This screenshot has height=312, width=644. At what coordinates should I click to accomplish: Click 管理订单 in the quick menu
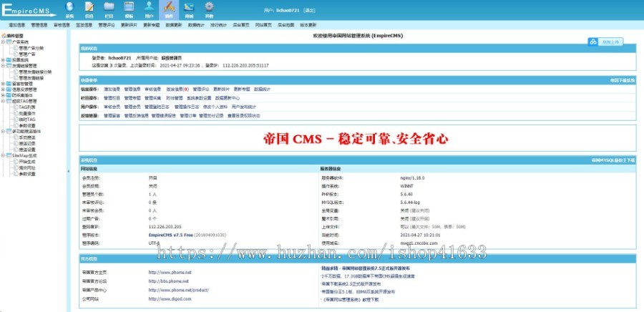[x=188, y=116]
